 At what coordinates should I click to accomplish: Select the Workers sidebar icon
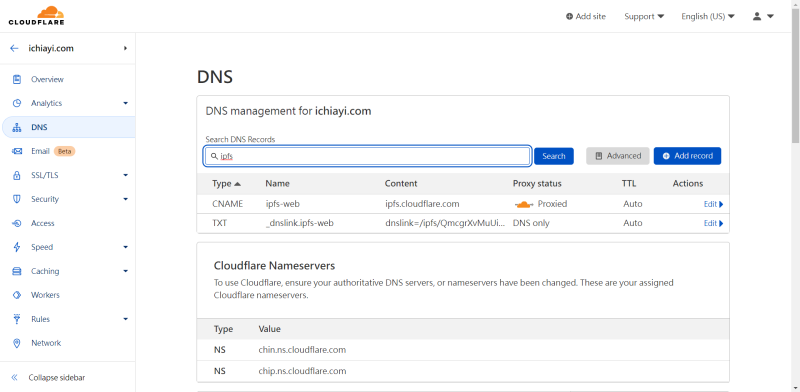point(17,295)
